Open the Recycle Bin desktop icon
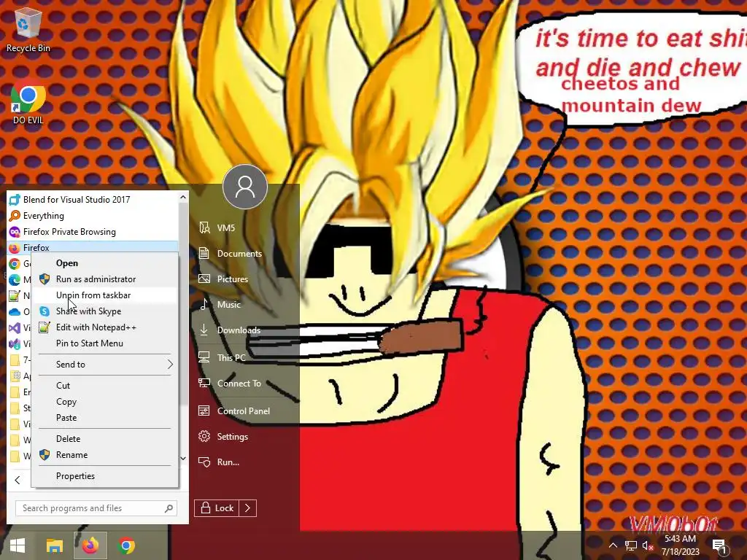Screen dimensions: 747x560 coord(28,31)
